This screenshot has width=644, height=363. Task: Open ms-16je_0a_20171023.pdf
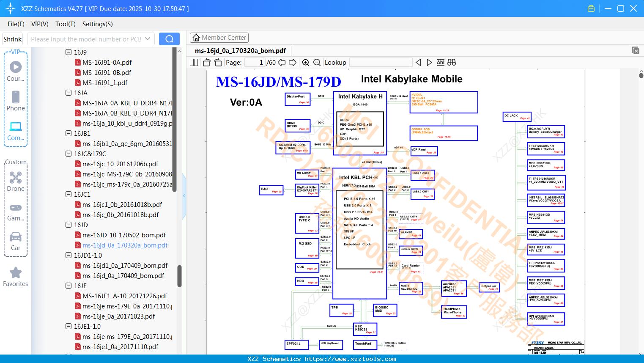(x=119, y=316)
